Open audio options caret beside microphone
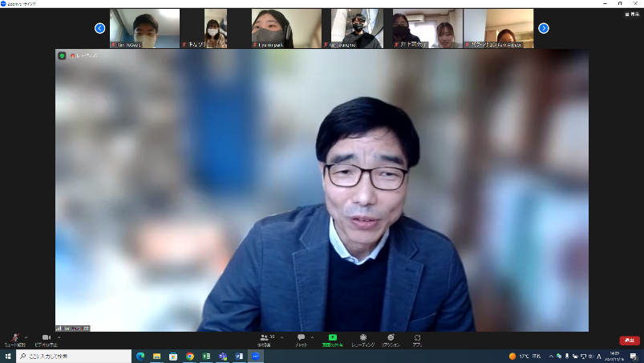This screenshot has width=644, height=363. pyautogui.click(x=26, y=337)
